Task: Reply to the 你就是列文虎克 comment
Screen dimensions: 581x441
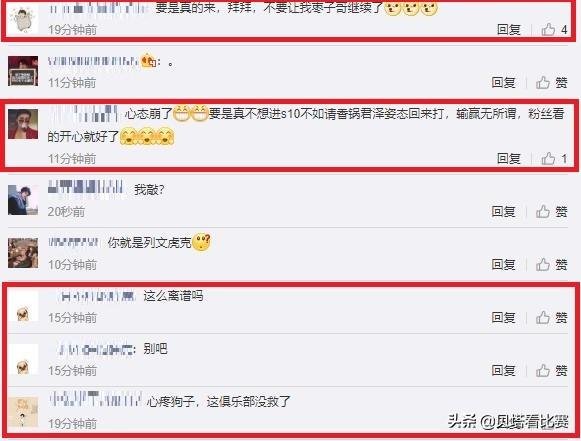Action: click(503, 264)
